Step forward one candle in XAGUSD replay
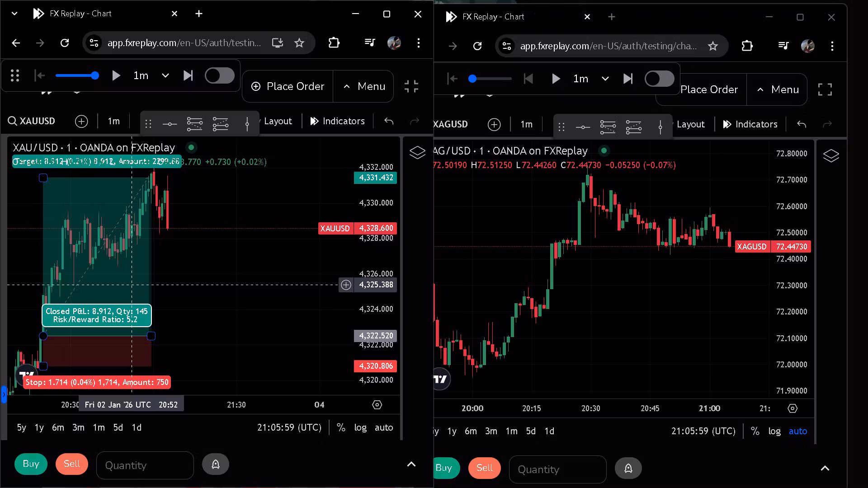Image resolution: width=868 pixels, height=488 pixels. point(628,79)
